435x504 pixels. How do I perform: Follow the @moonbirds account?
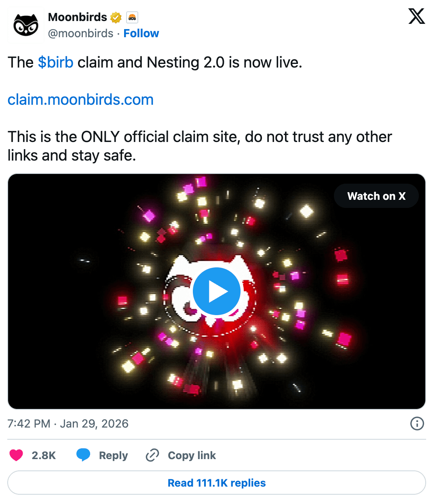click(x=141, y=33)
